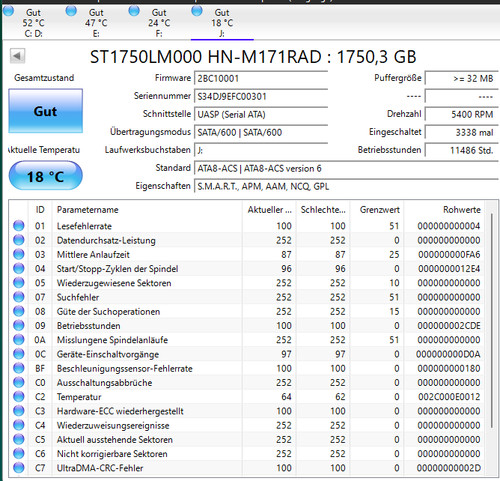Click the Übertragungsmodus field SATA/600 | SATA/600
The width and height of the screenshot is (500, 481).
coord(261,133)
